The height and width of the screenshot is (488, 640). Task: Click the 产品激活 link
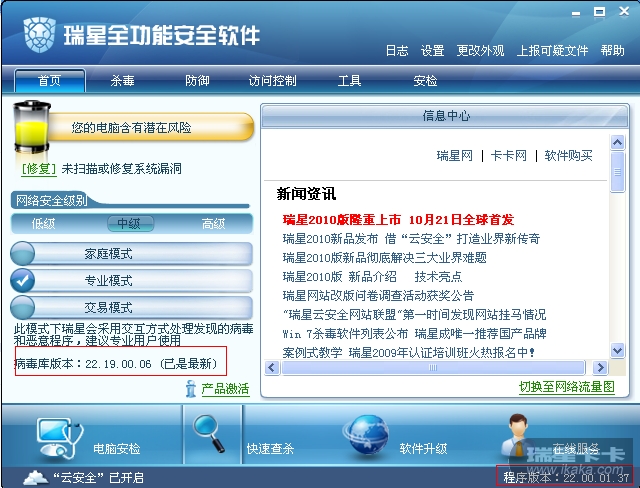point(225,388)
